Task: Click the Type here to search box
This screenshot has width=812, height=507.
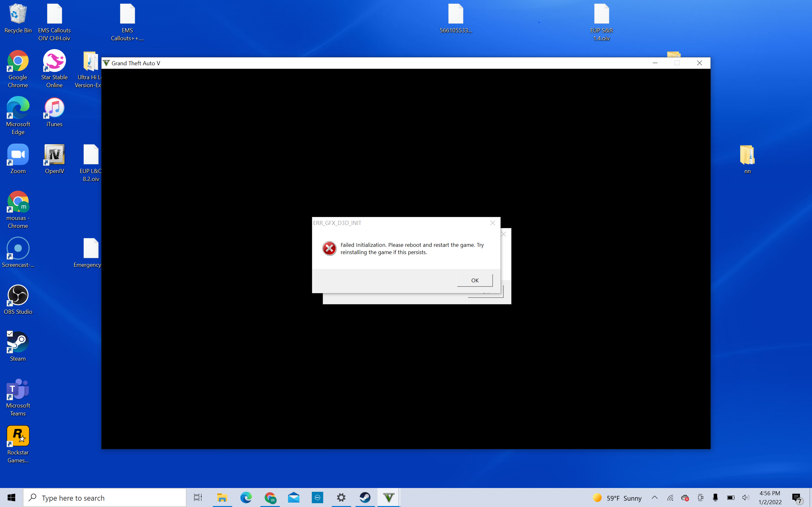Action: [105, 497]
